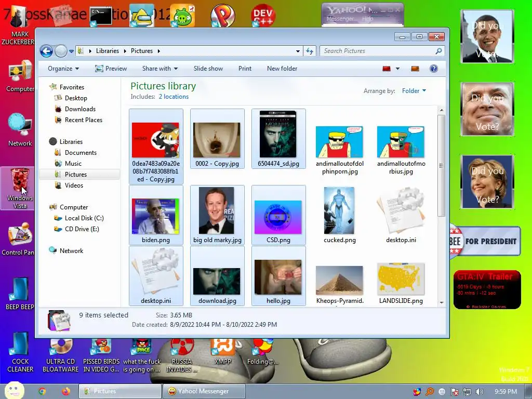Select the biden.png thumbnail
The image size is (532, 399).
point(156,215)
